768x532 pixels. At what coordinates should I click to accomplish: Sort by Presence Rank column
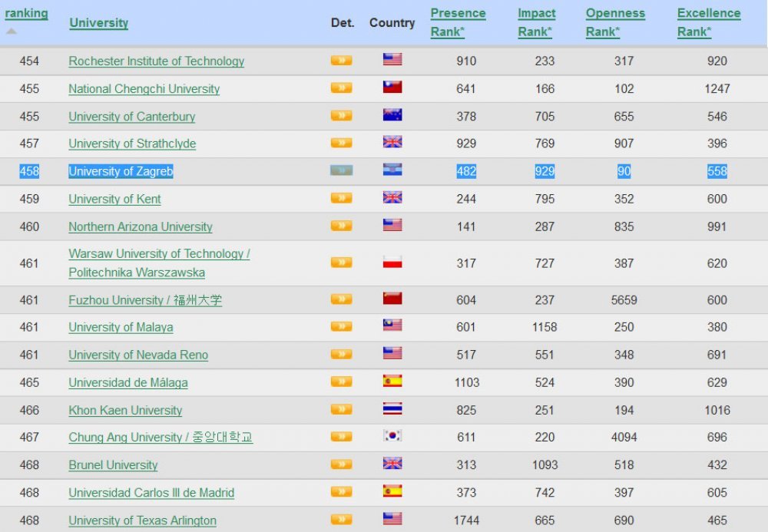pyautogui.click(x=458, y=22)
